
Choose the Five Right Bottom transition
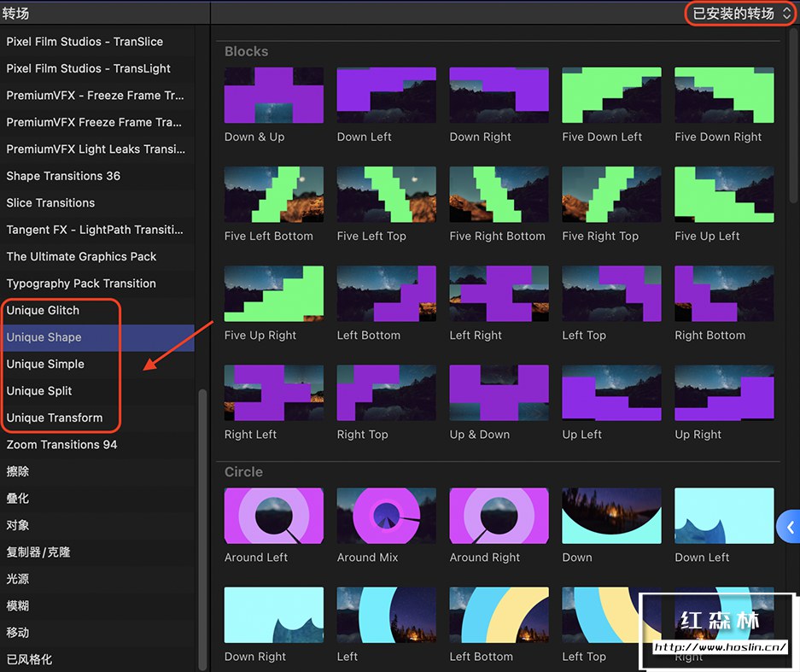pos(499,195)
